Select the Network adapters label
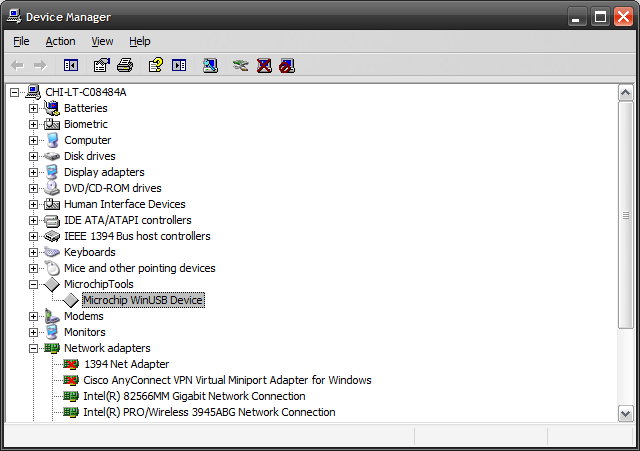640x451 pixels. pyautogui.click(x=107, y=348)
